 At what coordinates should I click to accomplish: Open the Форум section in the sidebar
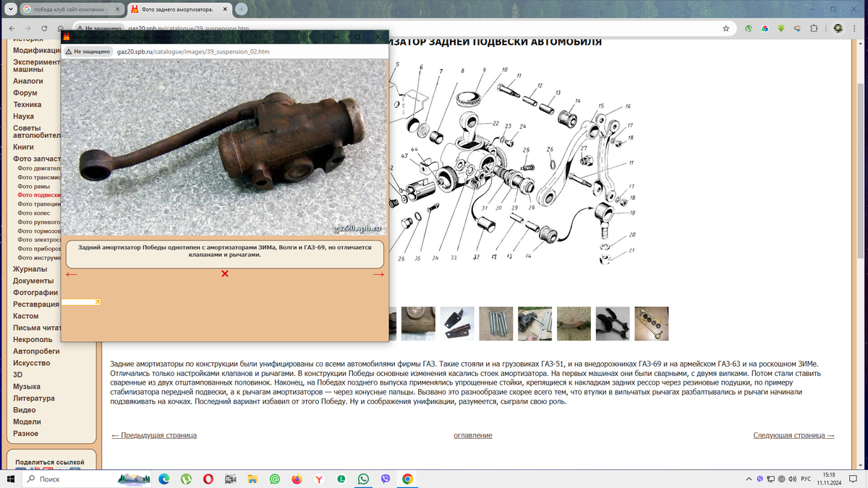click(x=25, y=93)
